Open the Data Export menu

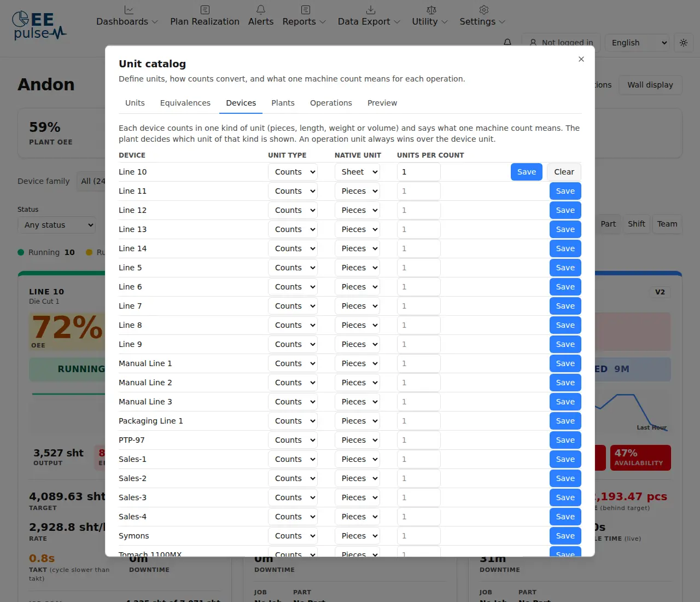369,15
